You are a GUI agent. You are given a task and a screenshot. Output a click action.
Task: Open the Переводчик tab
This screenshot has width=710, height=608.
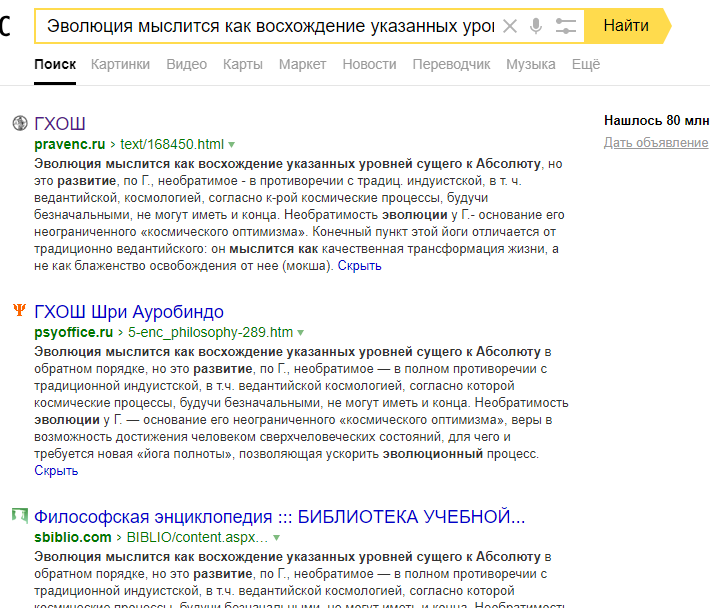click(451, 64)
